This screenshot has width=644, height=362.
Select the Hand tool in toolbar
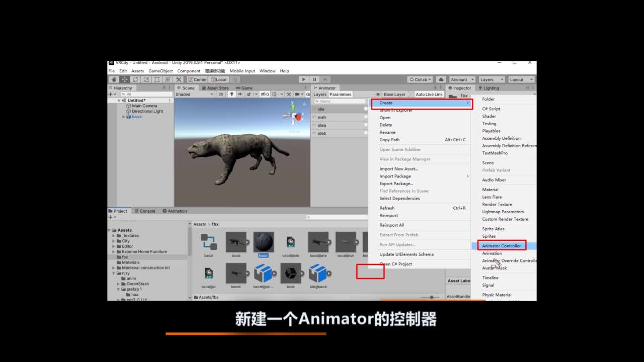coord(114,79)
